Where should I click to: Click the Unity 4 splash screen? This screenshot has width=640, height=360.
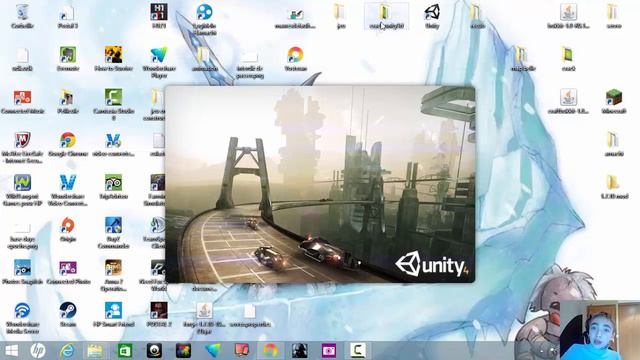coord(320,184)
